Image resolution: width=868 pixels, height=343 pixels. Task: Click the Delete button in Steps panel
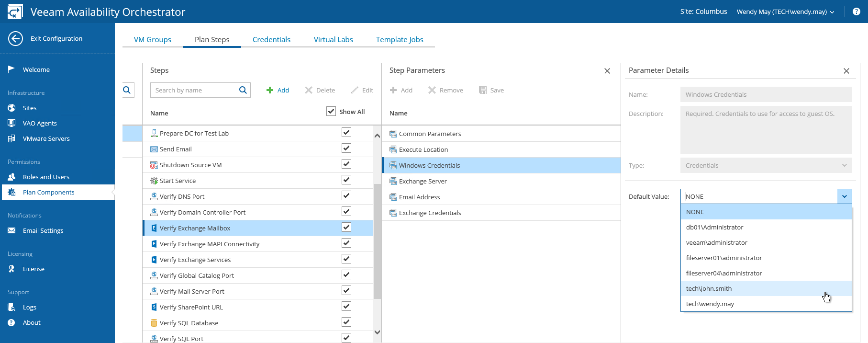point(320,90)
